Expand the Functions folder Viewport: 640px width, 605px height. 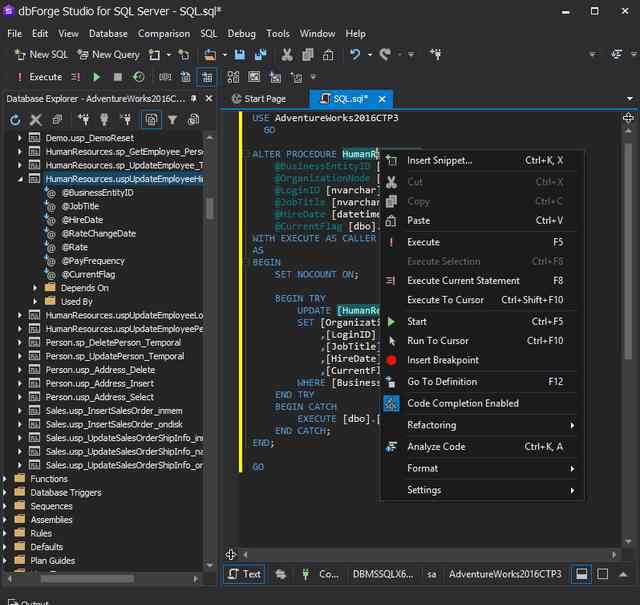(4, 479)
